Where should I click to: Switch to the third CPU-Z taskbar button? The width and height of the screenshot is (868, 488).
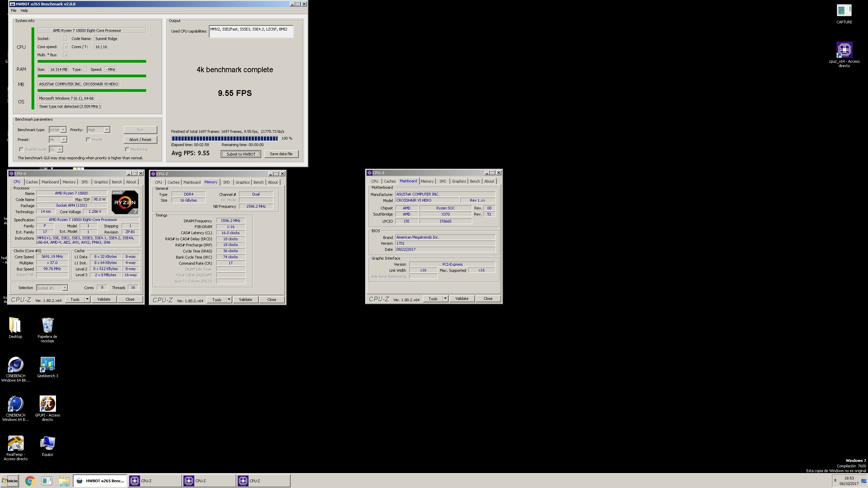pos(263,481)
